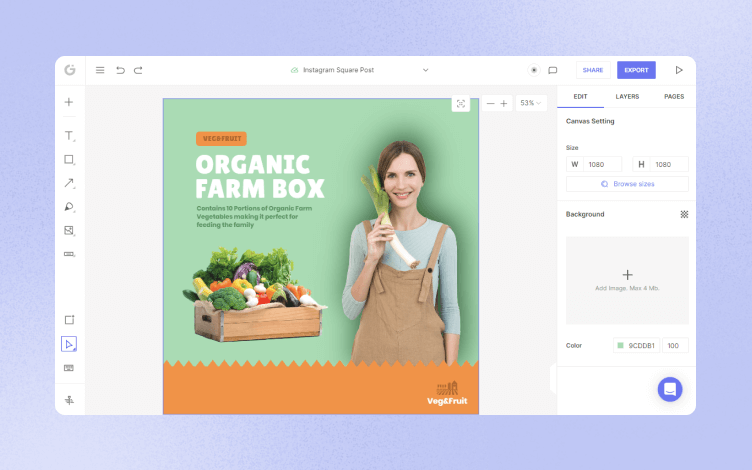
Task: Select the Text tool in sidebar
Action: 69,136
